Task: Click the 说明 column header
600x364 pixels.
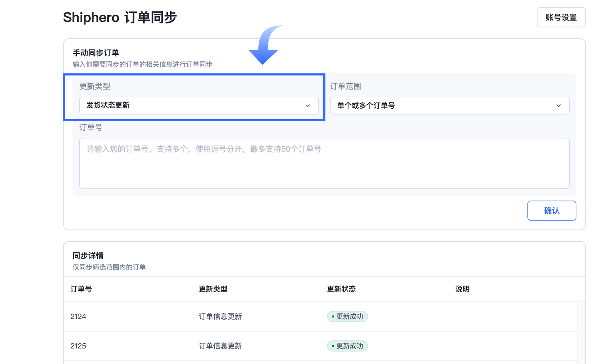Action: (x=462, y=289)
